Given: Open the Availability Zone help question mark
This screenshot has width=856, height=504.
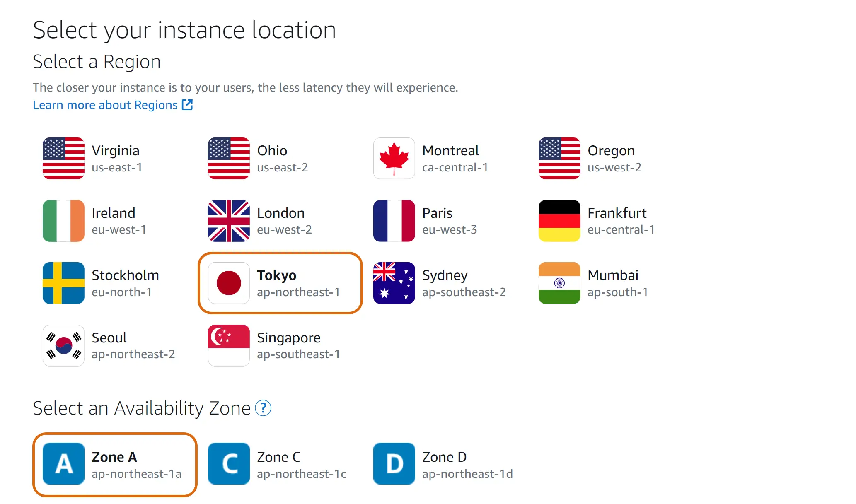Looking at the screenshot, I should (x=263, y=408).
